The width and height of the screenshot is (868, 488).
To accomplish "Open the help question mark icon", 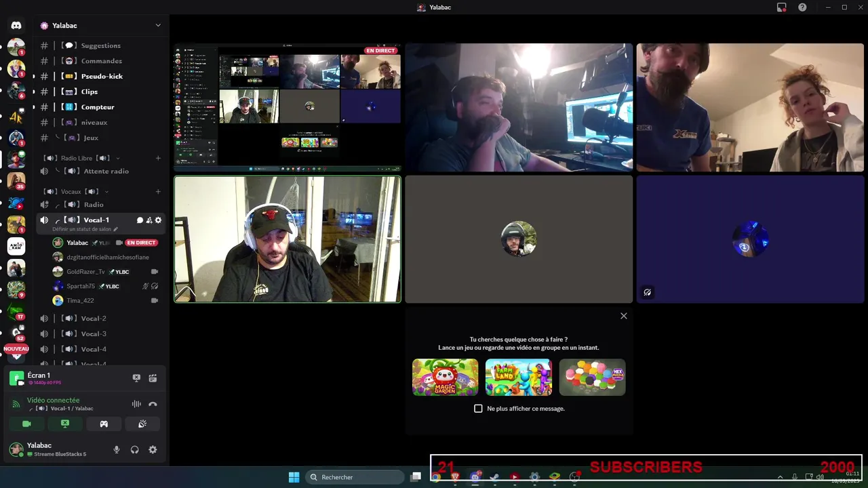I will click(802, 7).
